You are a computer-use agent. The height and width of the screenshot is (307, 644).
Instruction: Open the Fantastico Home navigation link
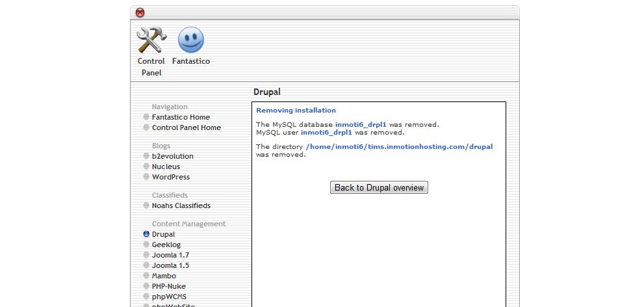[x=181, y=117]
